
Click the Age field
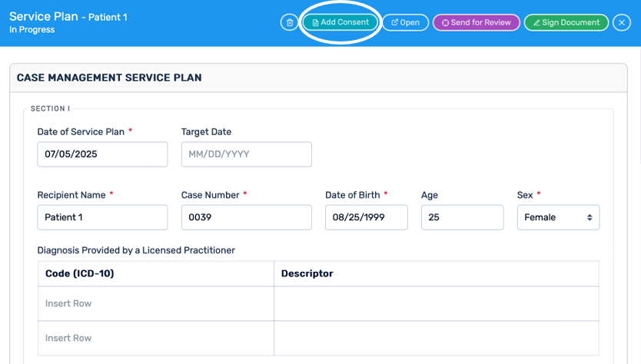462,217
